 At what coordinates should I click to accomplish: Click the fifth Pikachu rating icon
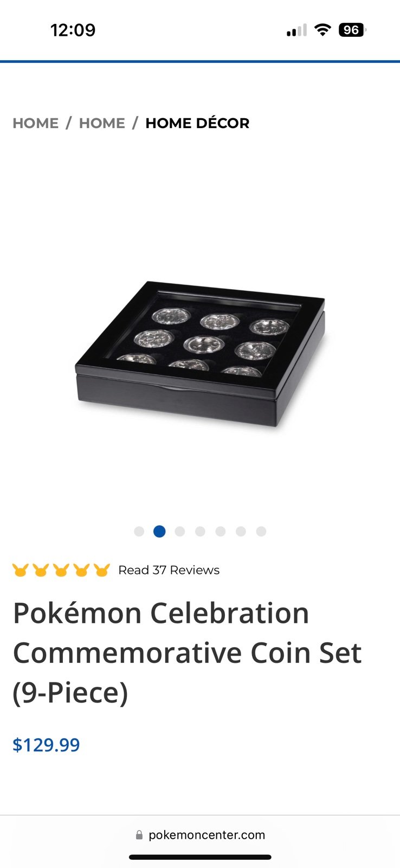pos(102,570)
